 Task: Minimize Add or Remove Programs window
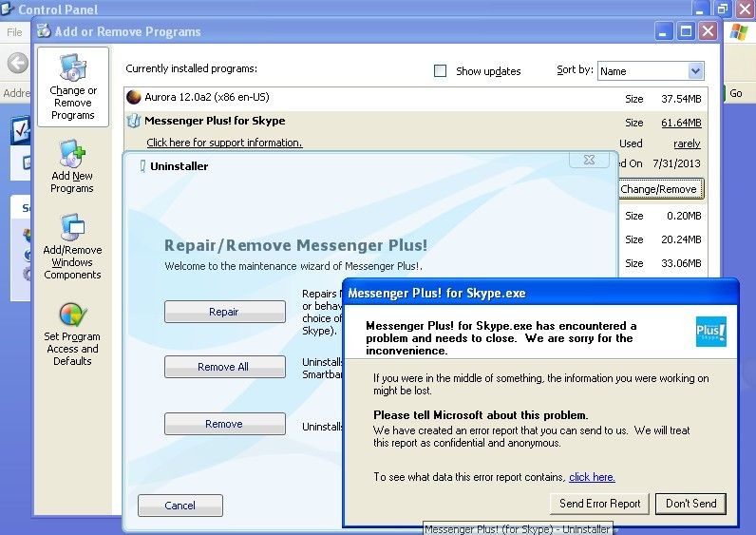[x=664, y=32]
